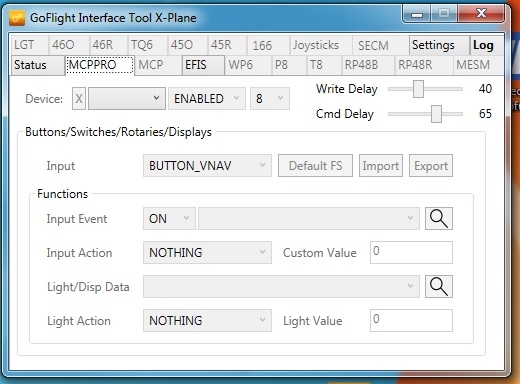Expand the wide Input Event command dropdown
Image resolution: width=520 pixels, height=384 pixels.
[x=309, y=219]
